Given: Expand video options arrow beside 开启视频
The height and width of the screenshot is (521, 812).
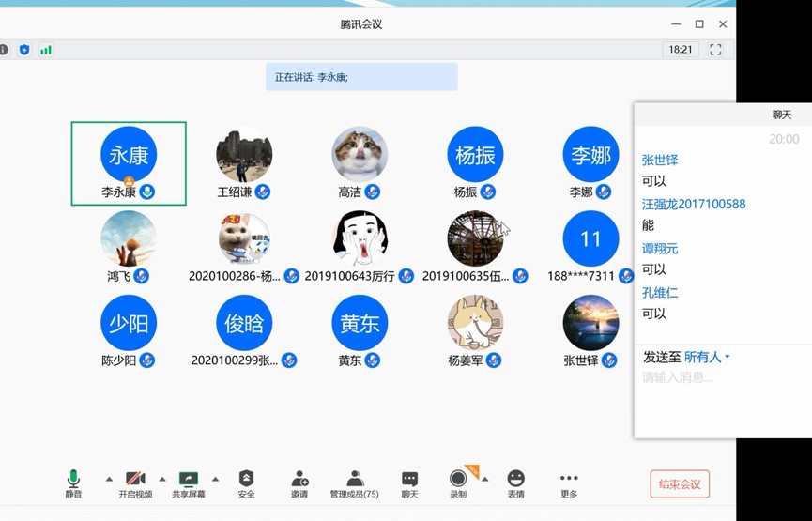Looking at the screenshot, I should (162, 479).
